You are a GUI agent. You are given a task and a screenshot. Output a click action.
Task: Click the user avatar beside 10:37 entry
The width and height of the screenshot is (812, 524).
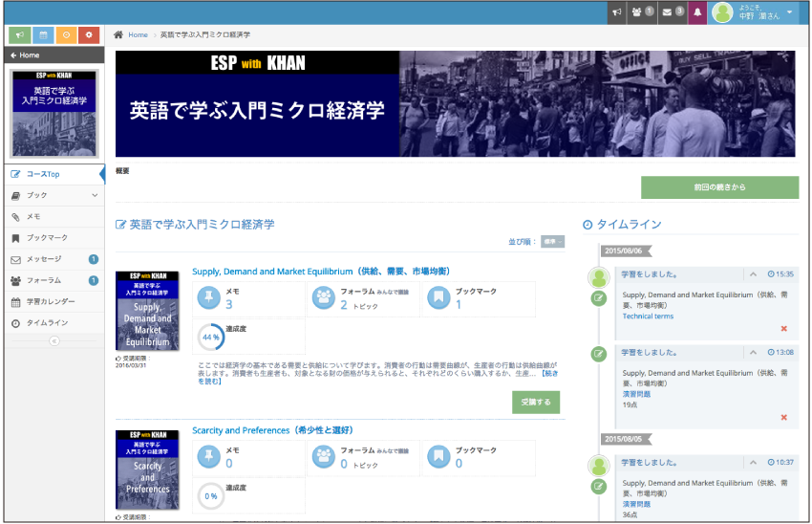tap(599, 466)
